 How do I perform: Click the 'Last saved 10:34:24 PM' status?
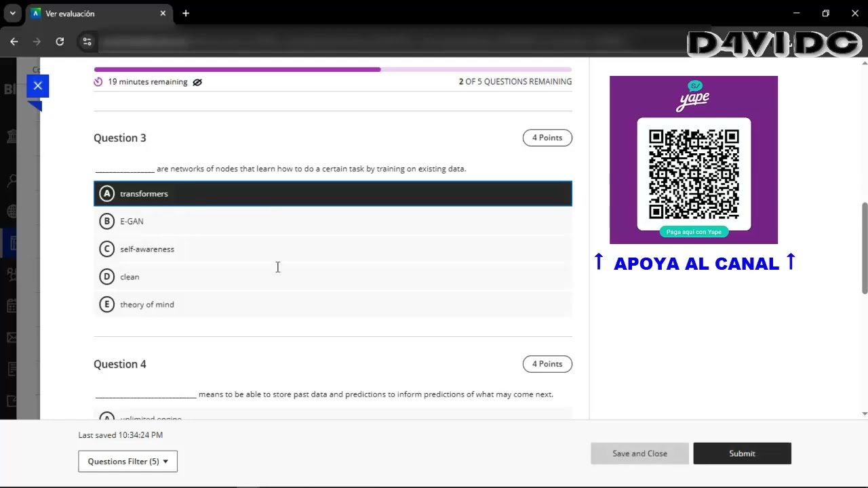121,435
